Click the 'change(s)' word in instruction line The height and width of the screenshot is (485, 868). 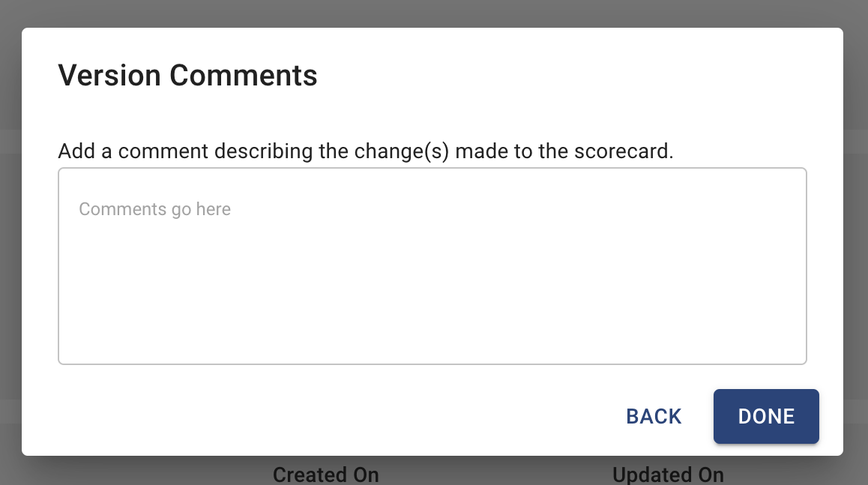coord(402,151)
